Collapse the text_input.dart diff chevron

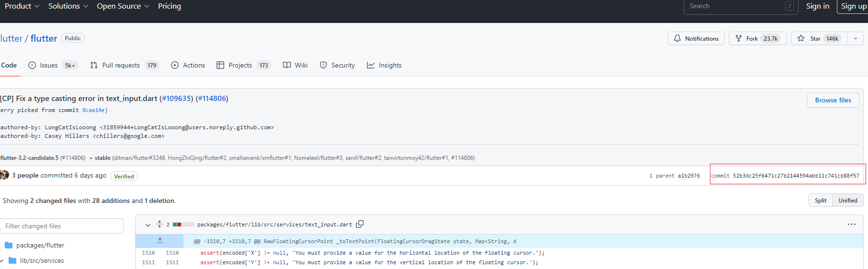tap(148, 224)
